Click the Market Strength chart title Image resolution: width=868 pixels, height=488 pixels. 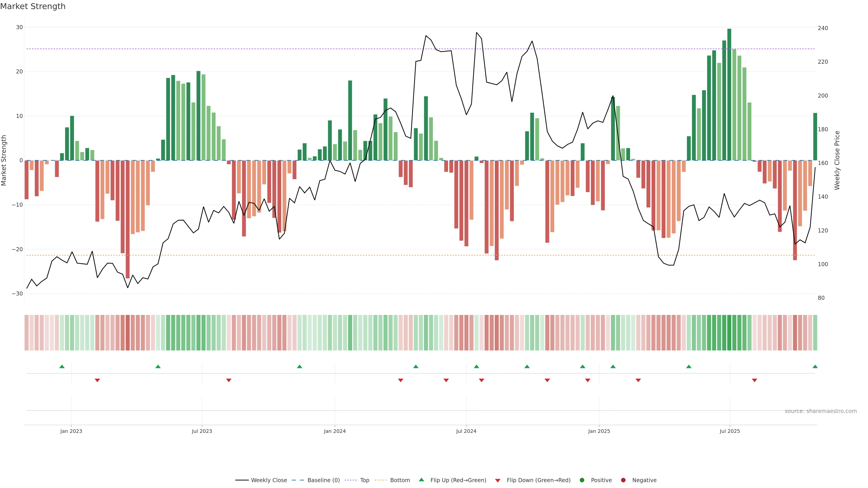(x=33, y=6)
